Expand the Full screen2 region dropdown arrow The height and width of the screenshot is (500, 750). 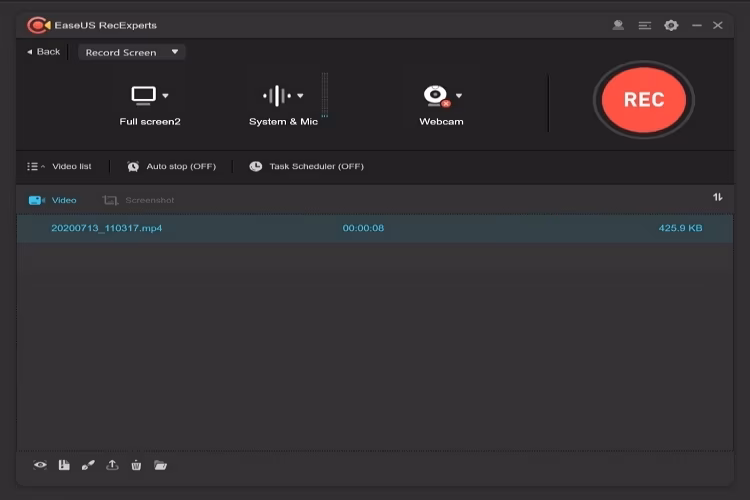(x=165, y=96)
